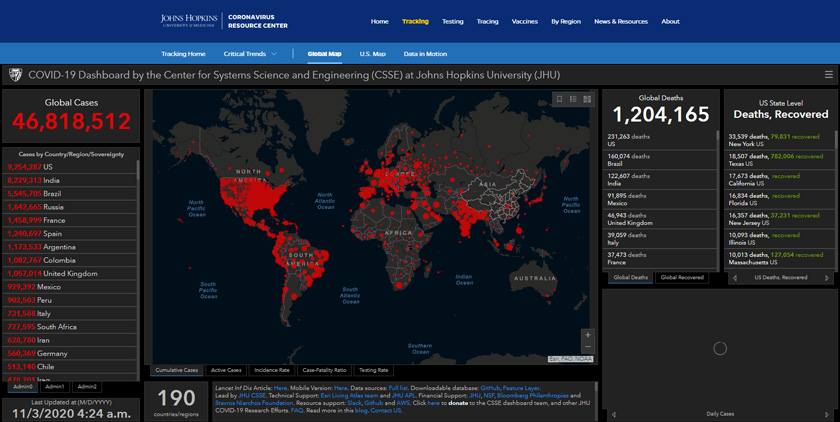
Task: Show Global Recovered list
Action: point(682,278)
